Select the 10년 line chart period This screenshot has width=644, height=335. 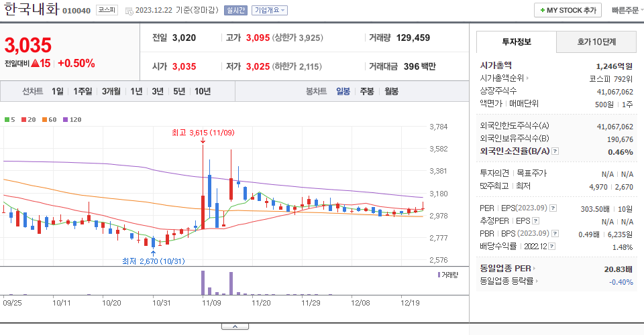203,91
